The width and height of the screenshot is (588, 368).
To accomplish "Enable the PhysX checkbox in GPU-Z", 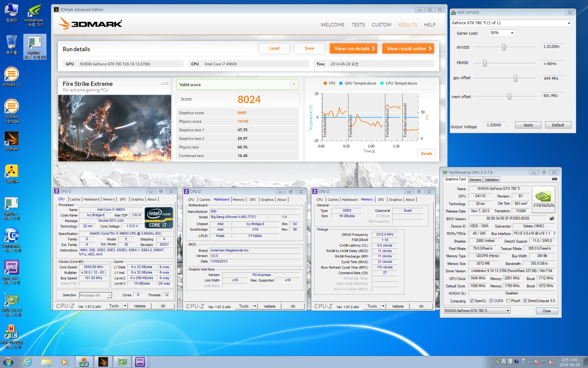I will [508, 301].
